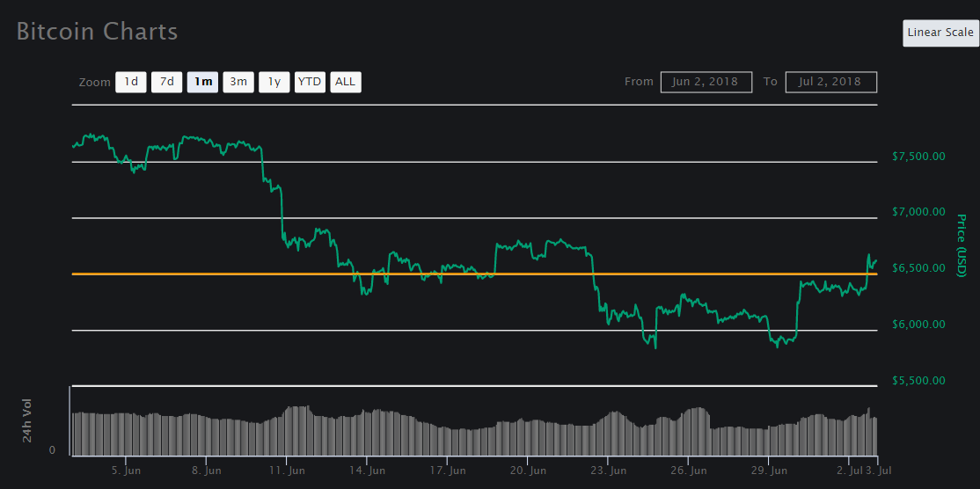Click the 20. Jun date label
The height and width of the screenshot is (489, 980).
(528, 470)
